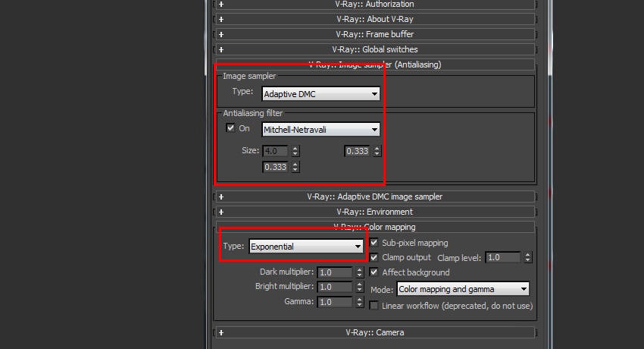
Task: Toggle Sub-pixel mapping checkbox
Action: pyautogui.click(x=374, y=243)
